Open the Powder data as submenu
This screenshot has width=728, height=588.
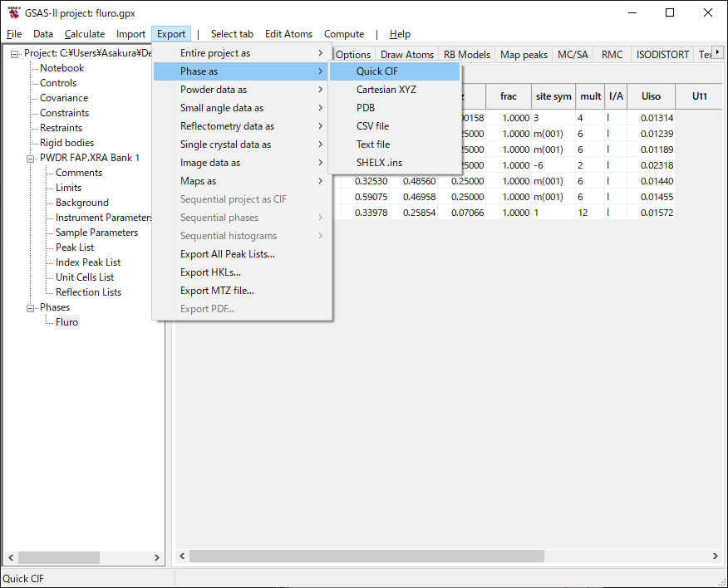click(x=214, y=90)
